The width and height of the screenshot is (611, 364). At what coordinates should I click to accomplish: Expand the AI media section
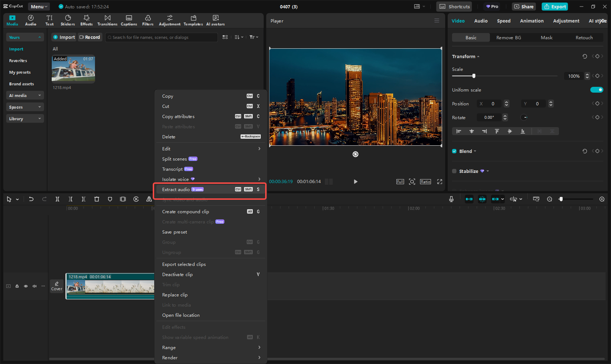click(25, 96)
